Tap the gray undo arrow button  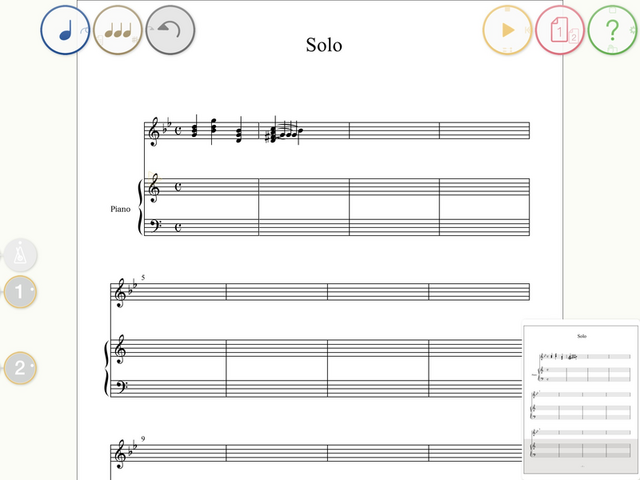point(170,30)
